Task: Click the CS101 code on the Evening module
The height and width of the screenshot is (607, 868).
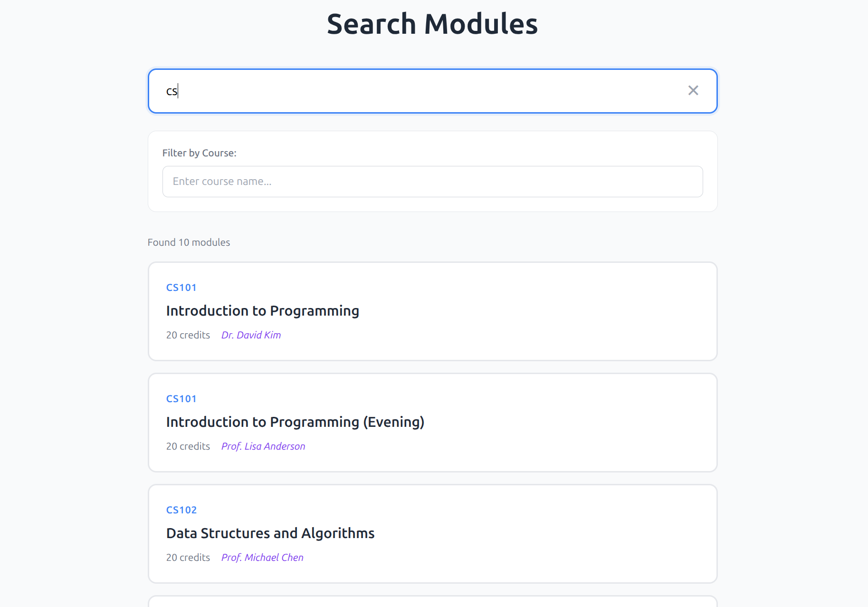Action: pyautogui.click(x=181, y=399)
